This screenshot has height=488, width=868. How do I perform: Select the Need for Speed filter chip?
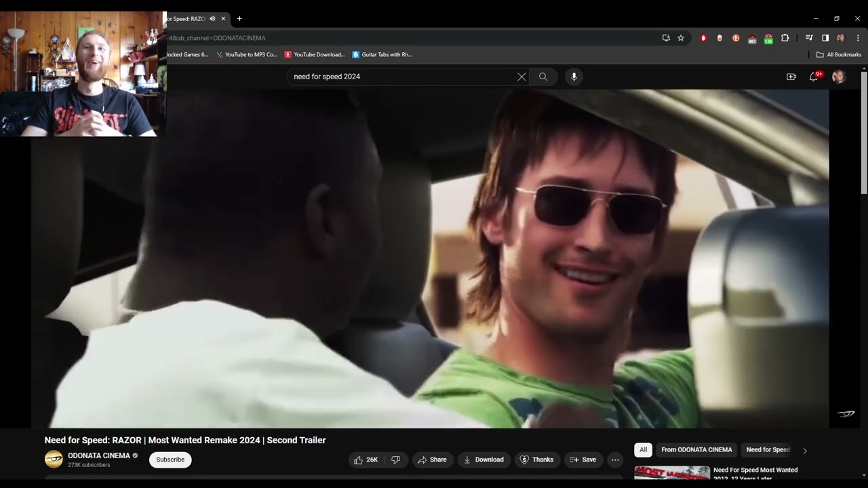[x=768, y=450]
